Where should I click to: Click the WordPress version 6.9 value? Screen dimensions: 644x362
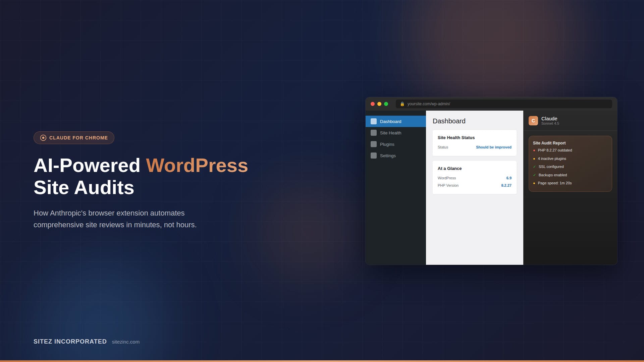coord(509,178)
